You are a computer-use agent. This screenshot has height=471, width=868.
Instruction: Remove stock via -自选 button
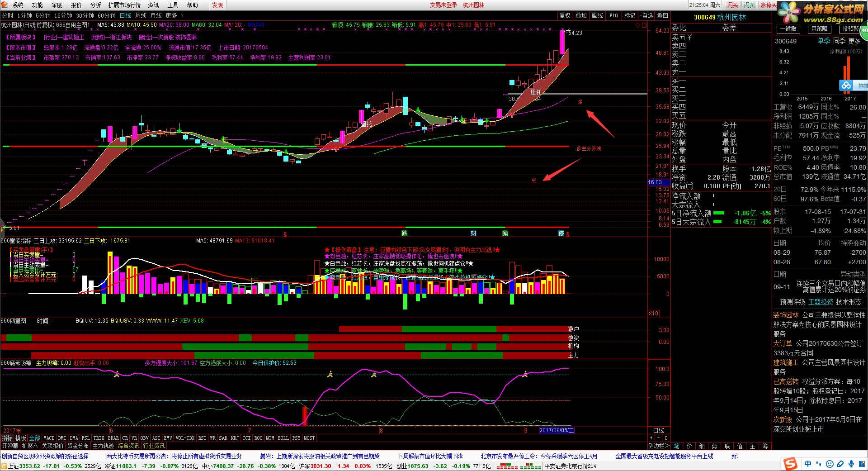click(x=647, y=15)
